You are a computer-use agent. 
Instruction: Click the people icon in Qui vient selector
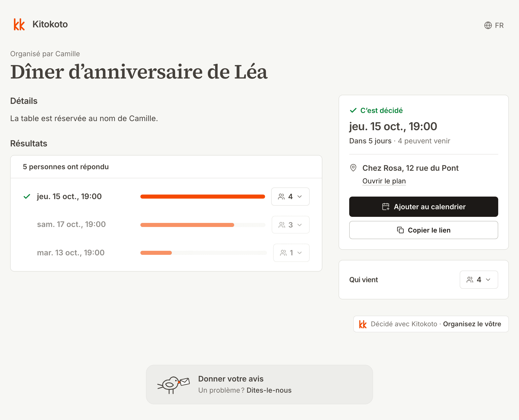pos(470,280)
